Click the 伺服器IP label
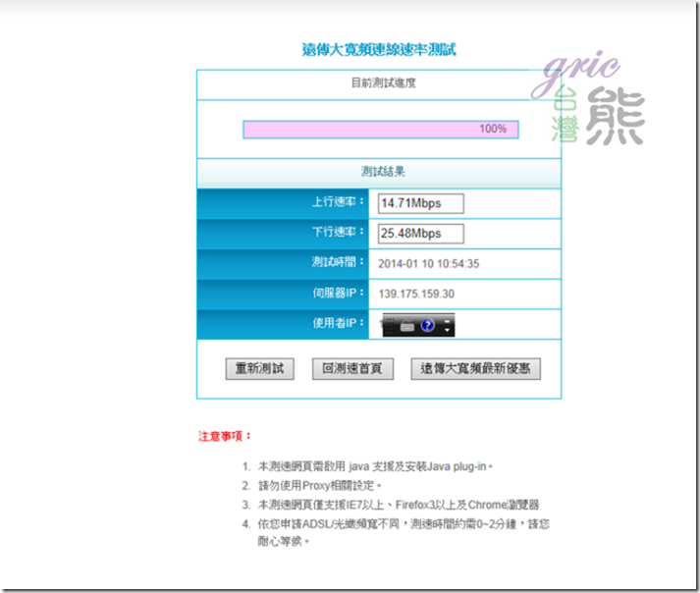This screenshot has height=593, width=700. [339, 293]
